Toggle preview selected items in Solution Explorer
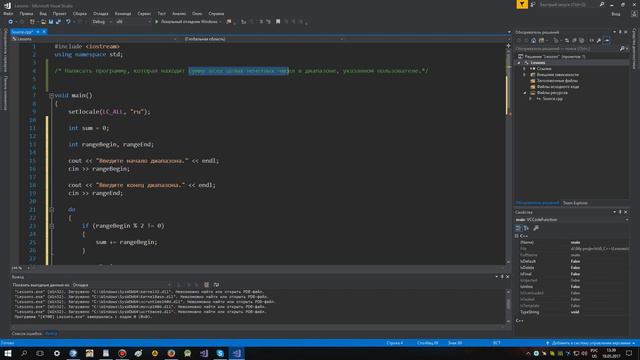 point(607,40)
